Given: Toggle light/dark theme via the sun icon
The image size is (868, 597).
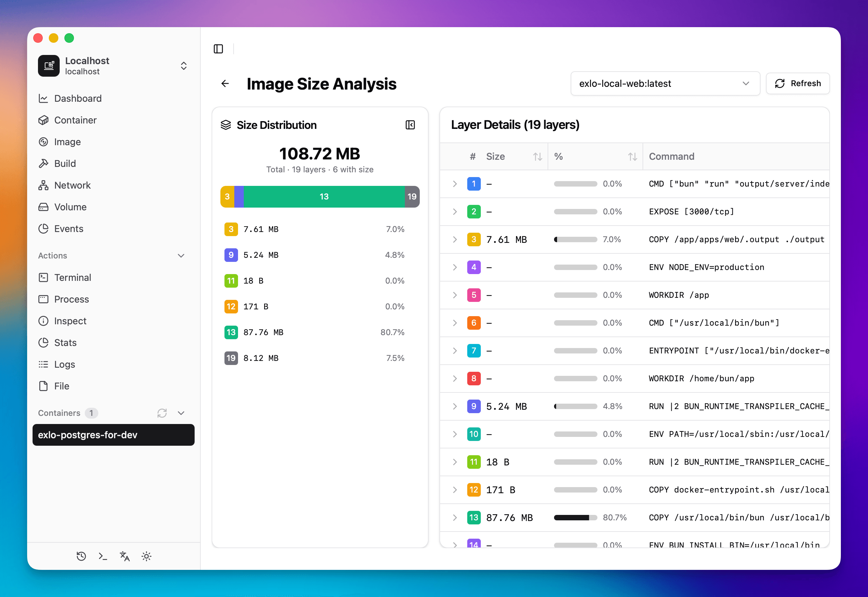Looking at the screenshot, I should point(146,556).
